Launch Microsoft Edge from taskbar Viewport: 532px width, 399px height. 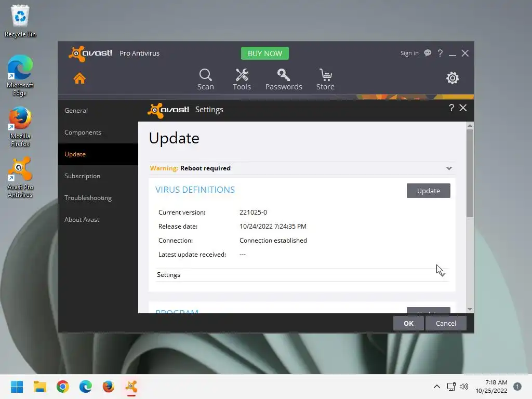[86, 387]
